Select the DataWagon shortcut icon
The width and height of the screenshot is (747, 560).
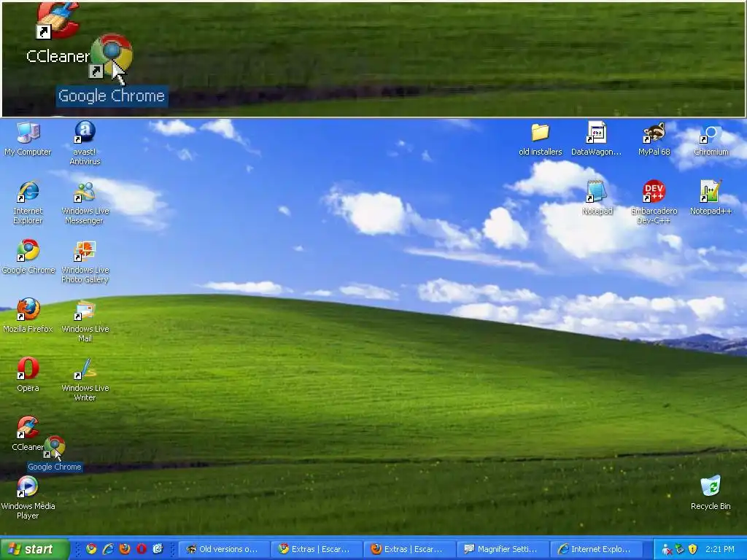(597, 139)
